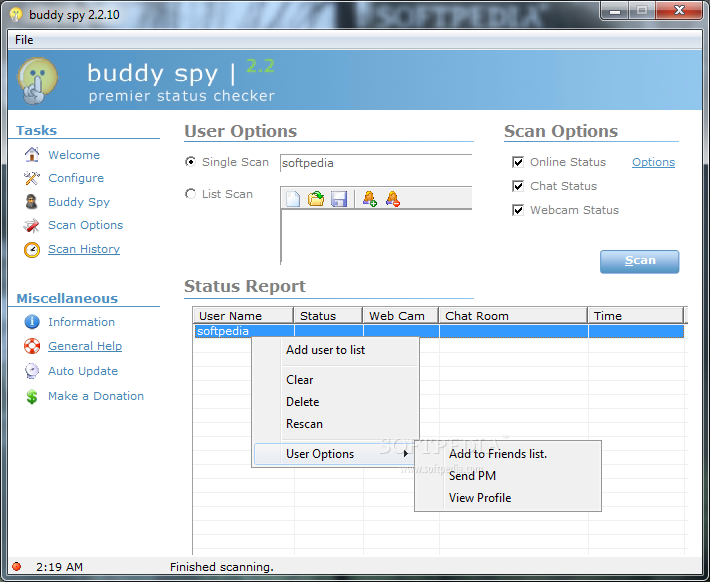Uncheck the Online Status checkbox

click(x=518, y=162)
